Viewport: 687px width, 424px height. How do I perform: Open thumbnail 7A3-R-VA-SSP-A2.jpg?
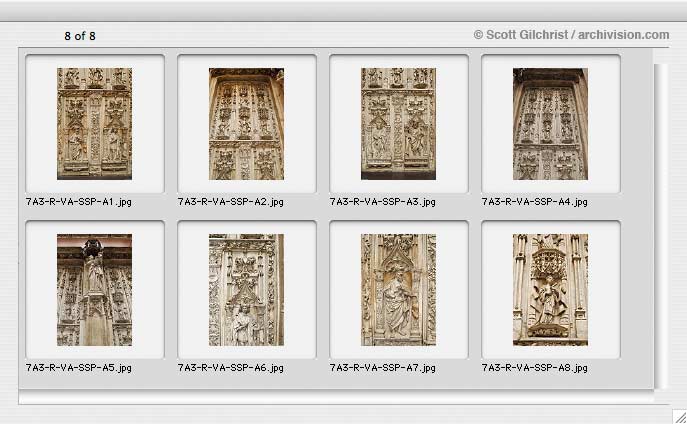(246, 124)
